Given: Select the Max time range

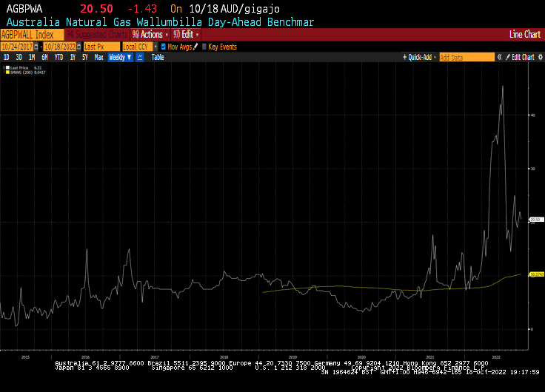Looking at the screenshot, I should (x=98, y=57).
